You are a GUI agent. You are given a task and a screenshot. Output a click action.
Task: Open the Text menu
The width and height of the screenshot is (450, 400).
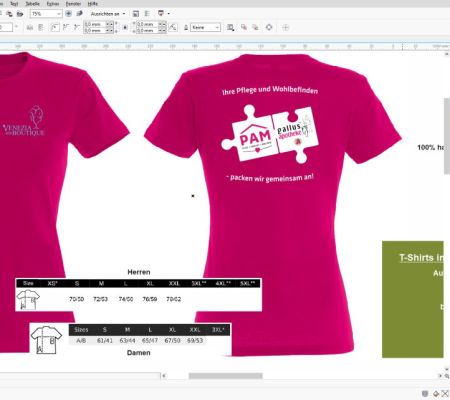14,4
